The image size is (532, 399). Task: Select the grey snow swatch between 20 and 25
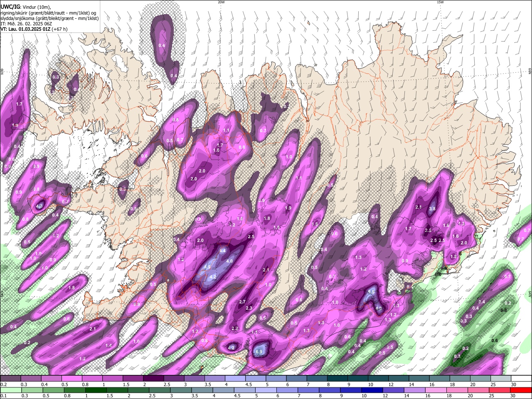pyautogui.click(x=480, y=379)
